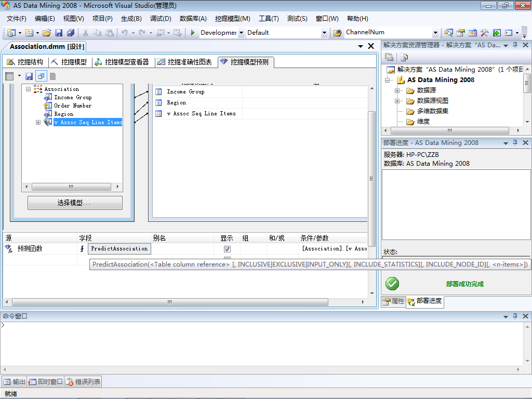Click the Toolbox hammer-and-wrench icon
532x399 pixels.
[x=484, y=33]
